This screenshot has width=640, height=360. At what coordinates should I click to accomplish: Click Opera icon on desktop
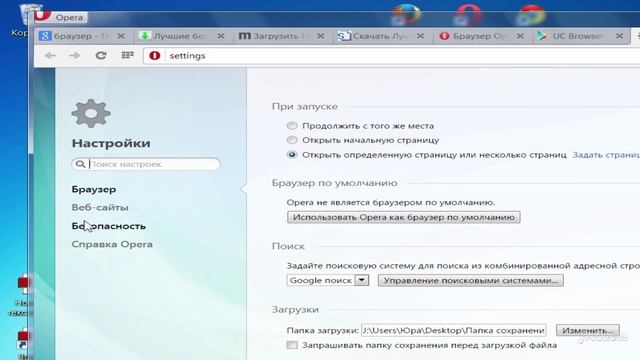(x=468, y=14)
